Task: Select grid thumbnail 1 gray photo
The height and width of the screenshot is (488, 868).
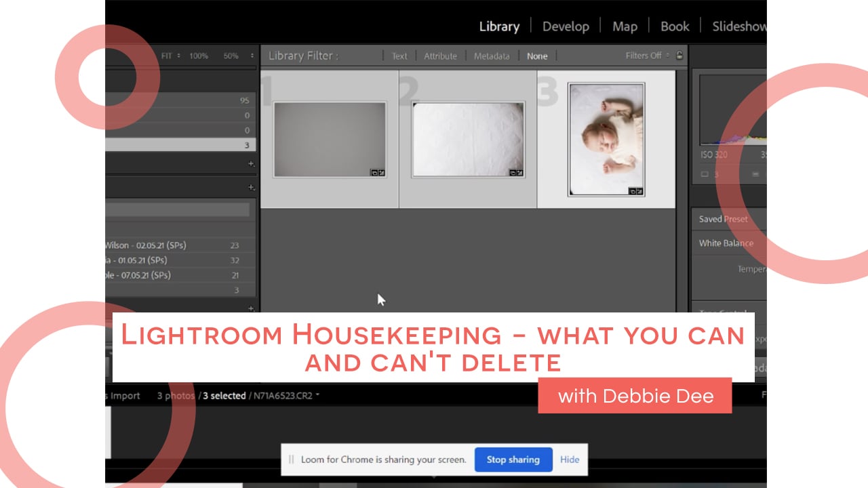Action: coord(330,140)
